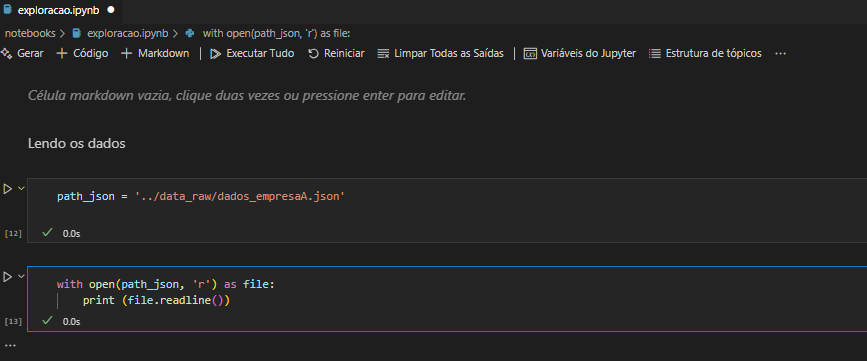Open Variáveis do Jupyter panel

coord(580,54)
